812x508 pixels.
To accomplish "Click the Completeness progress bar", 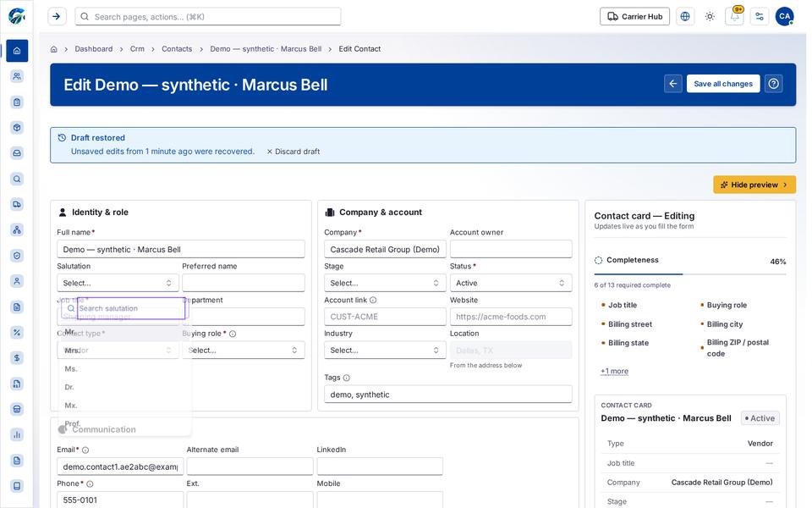I will click(690, 273).
